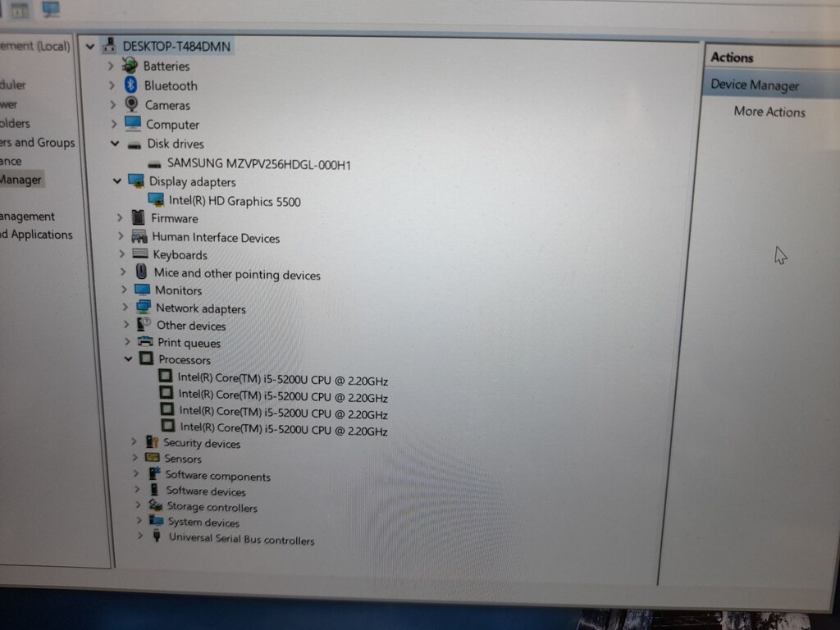Click the Monitors category icon
Screen dimensions: 840x630
(143, 290)
